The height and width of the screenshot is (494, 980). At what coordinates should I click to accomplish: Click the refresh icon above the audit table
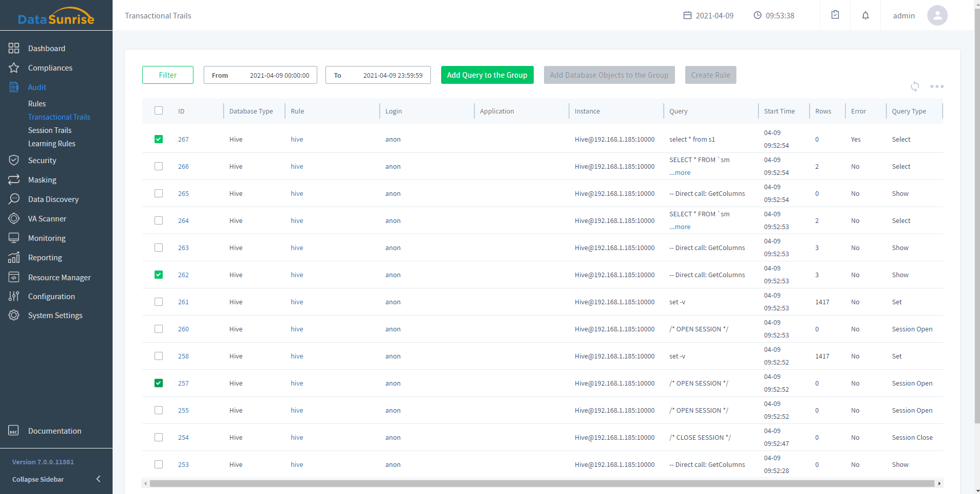pyautogui.click(x=915, y=86)
